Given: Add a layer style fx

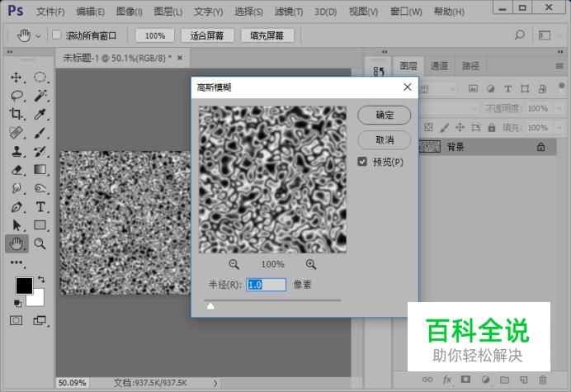Looking at the screenshot, I should pyautogui.click(x=447, y=380).
